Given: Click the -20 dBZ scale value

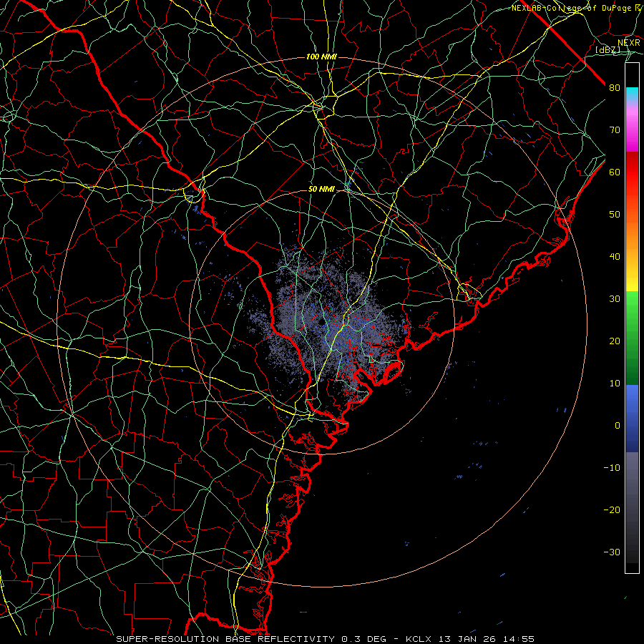Looking at the screenshot, I should point(612,510).
